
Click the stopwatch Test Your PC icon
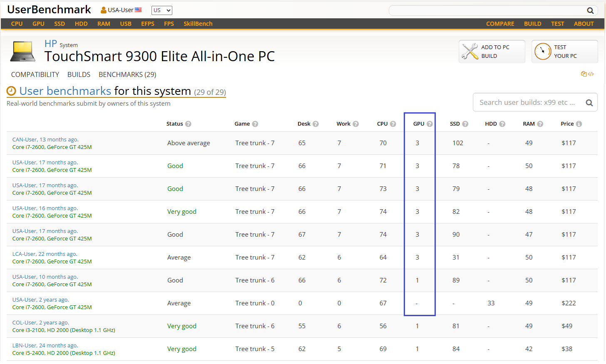(x=543, y=52)
